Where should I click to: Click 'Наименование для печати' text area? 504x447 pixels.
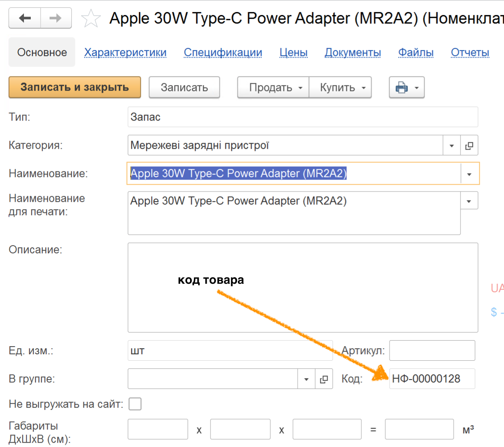pyautogui.click(x=294, y=213)
